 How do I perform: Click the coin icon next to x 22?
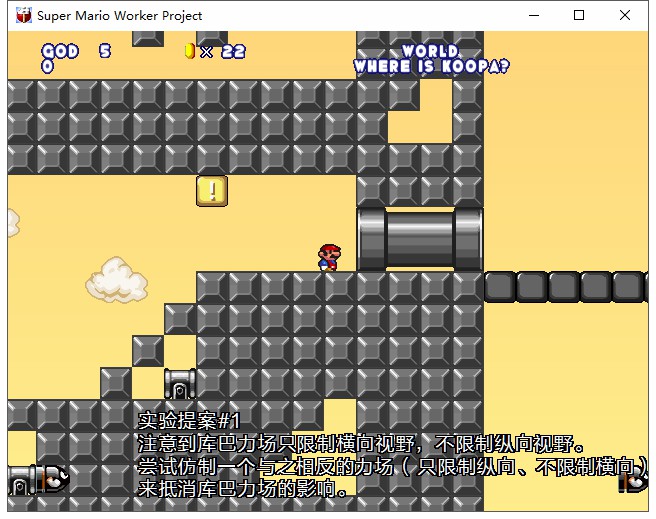point(190,51)
